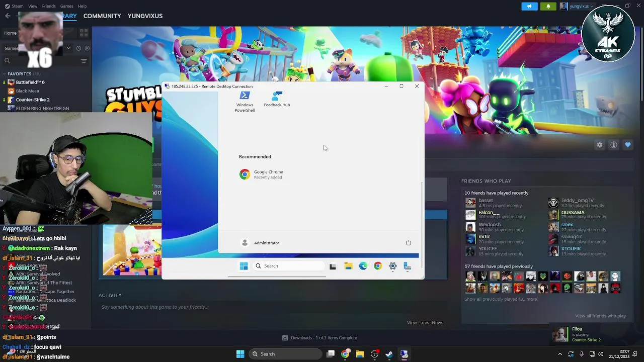644x362 pixels.
Task: Open Feedback Hub in the remote Start menu
Action: 277,99
